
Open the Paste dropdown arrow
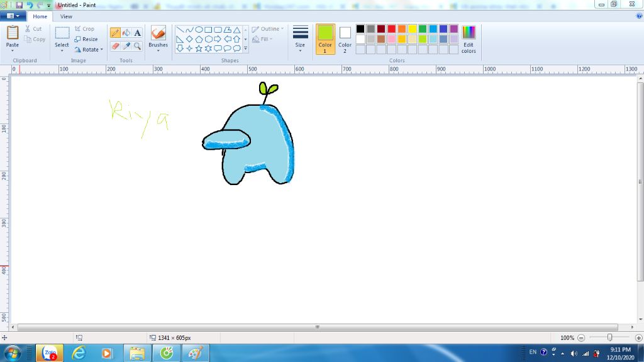13,50
